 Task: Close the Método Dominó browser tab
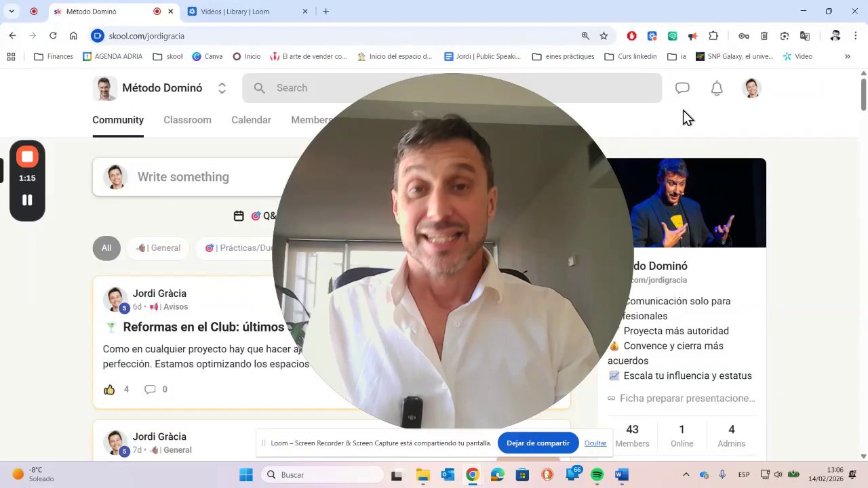[x=171, y=12]
